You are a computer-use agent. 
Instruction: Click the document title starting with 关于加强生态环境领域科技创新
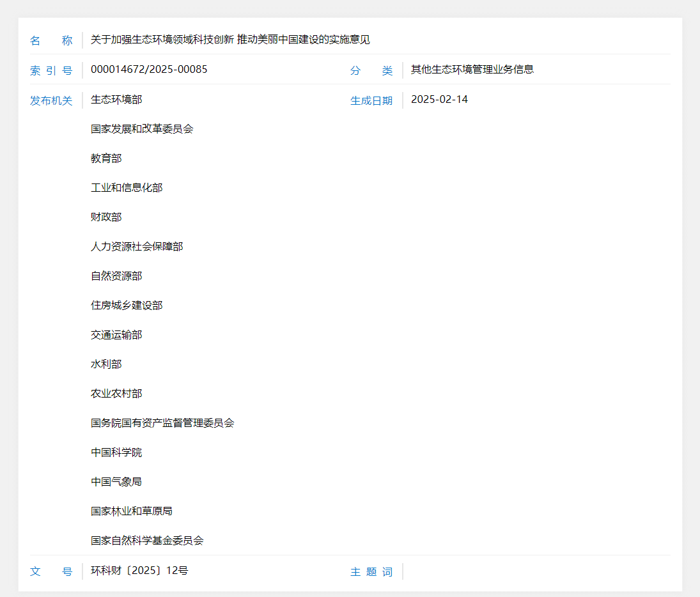pyautogui.click(x=230, y=40)
